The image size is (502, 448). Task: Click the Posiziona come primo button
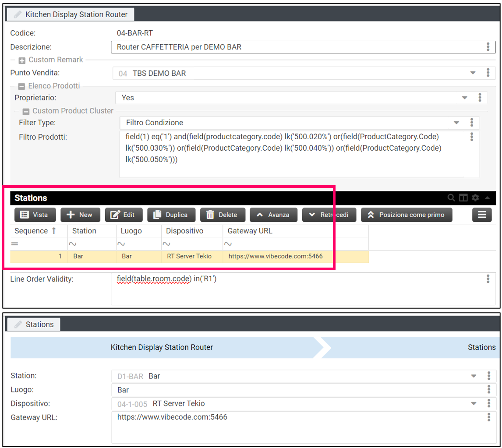(x=406, y=215)
